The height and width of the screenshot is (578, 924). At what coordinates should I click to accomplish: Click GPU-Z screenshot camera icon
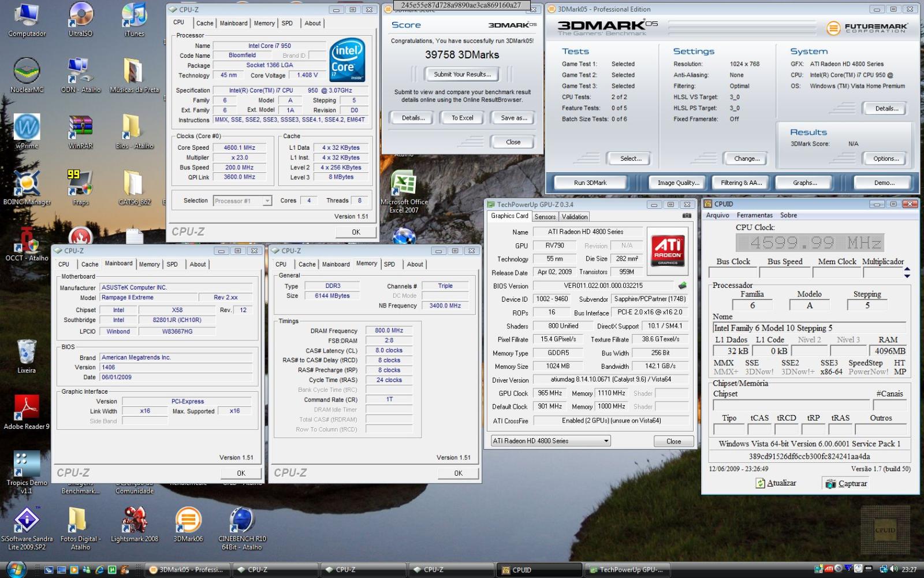click(687, 216)
